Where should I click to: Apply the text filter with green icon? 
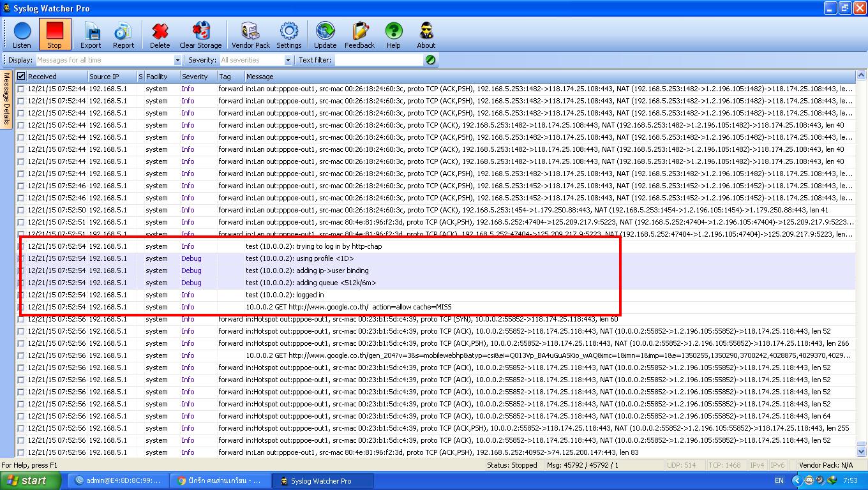tap(430, 60)
